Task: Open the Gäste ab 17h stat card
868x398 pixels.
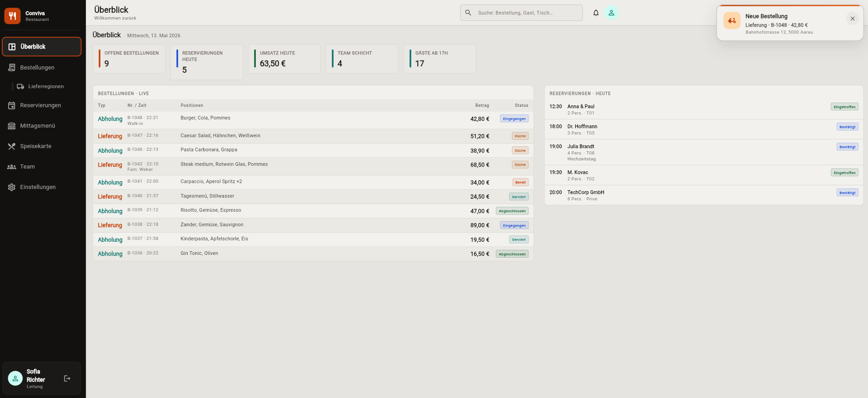Action: tap(440, 59)
